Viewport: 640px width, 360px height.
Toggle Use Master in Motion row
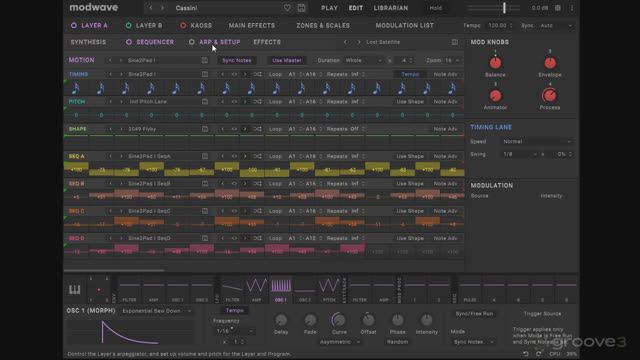click(287, 60)
